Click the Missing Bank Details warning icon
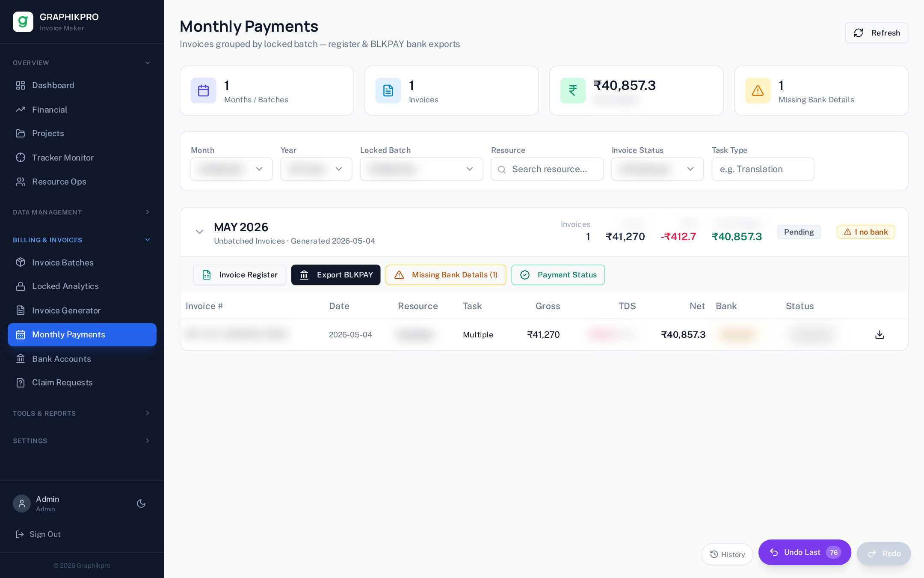This screenshot has height=578, width=924. [758, 90]
